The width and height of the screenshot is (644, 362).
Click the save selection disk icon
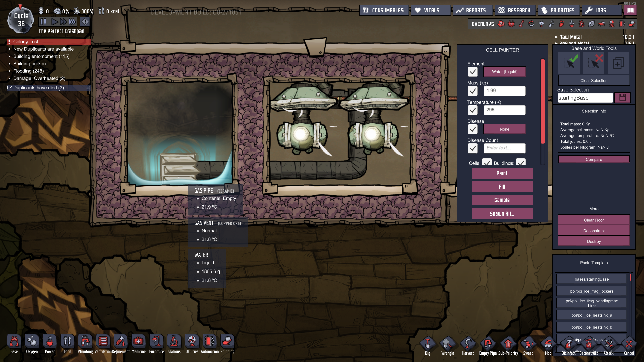[x=623, y=98]
